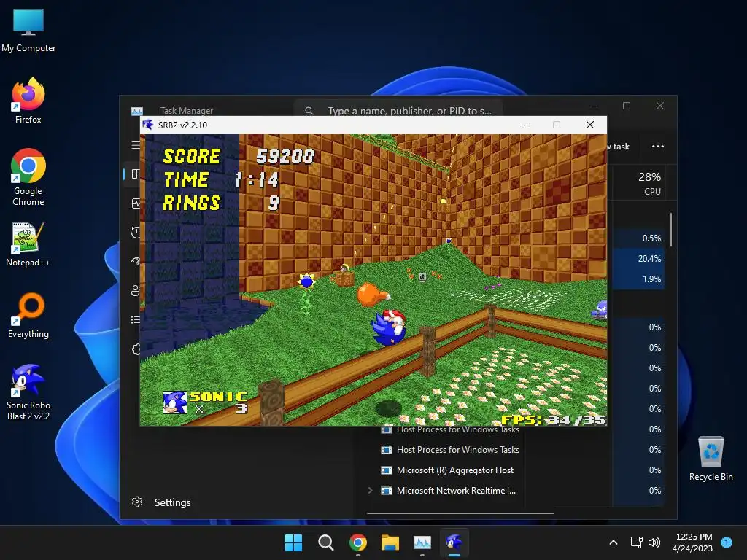Minimize the SRB2 game window
This screenshot has width=747, height=560.
pos(524,125)
